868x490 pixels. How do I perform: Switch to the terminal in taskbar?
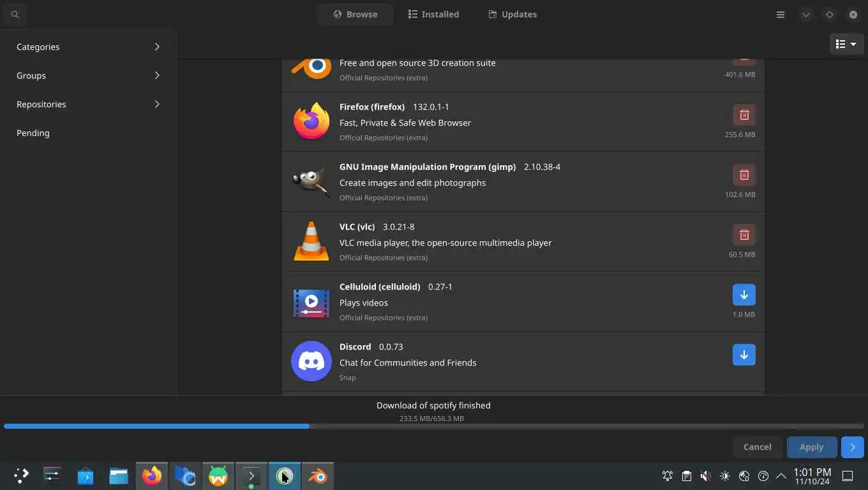pos(251,475)
